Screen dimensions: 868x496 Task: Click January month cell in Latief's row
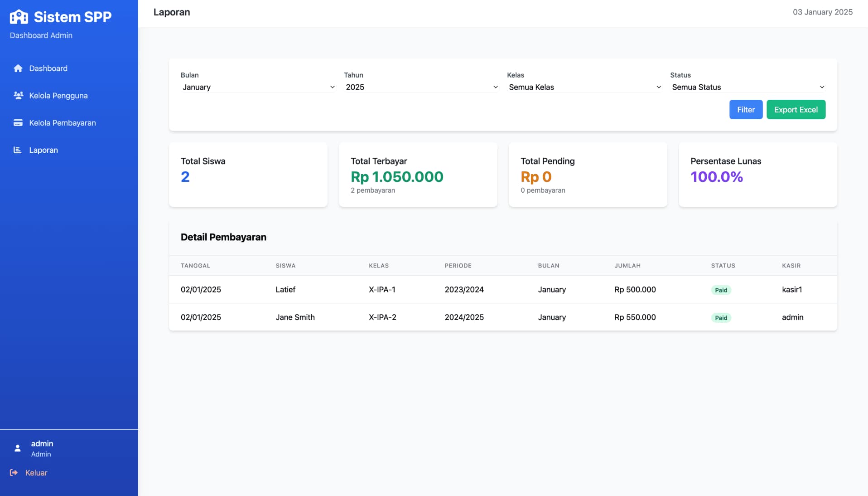[552, 290]
